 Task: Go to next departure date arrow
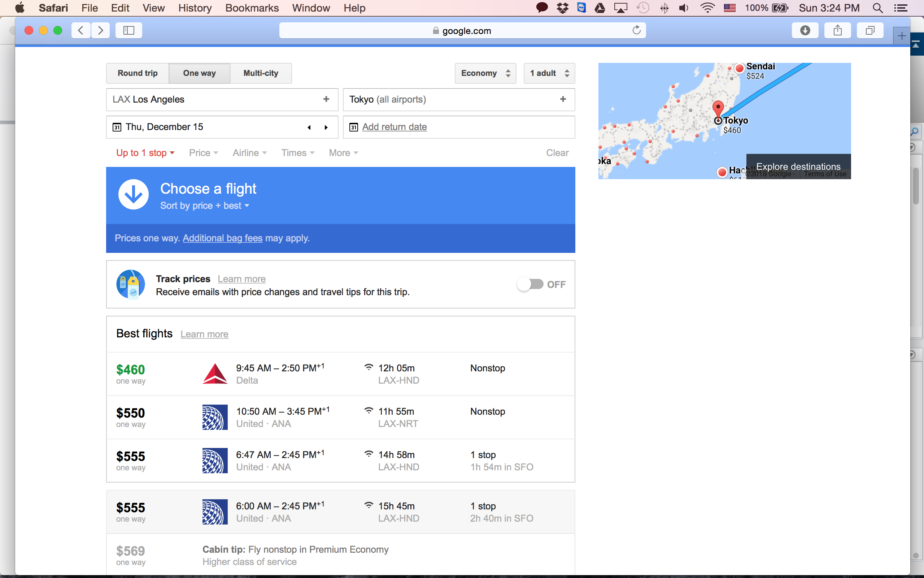[326, 127]
